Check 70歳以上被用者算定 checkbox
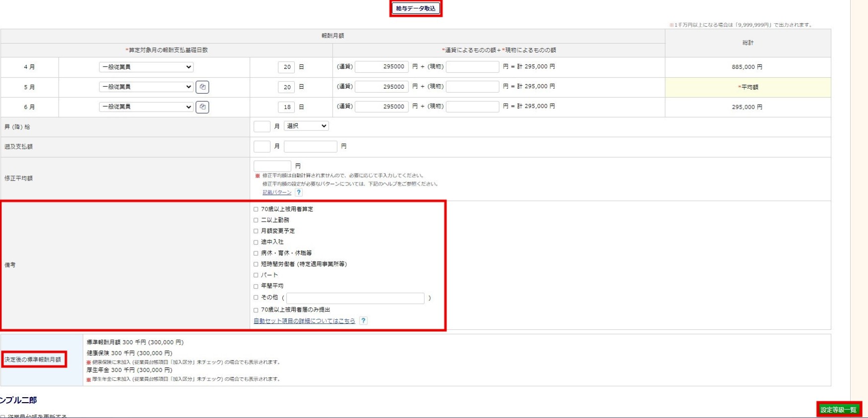 256,209
